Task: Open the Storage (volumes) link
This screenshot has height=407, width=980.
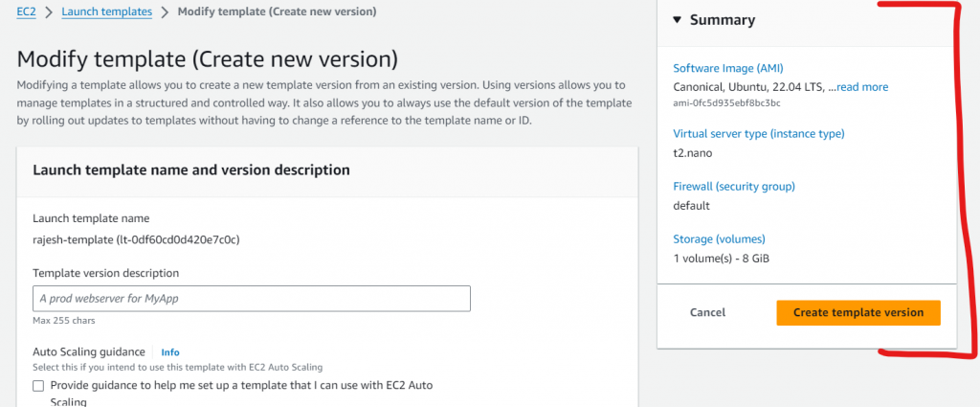Action: coord(721,239)
